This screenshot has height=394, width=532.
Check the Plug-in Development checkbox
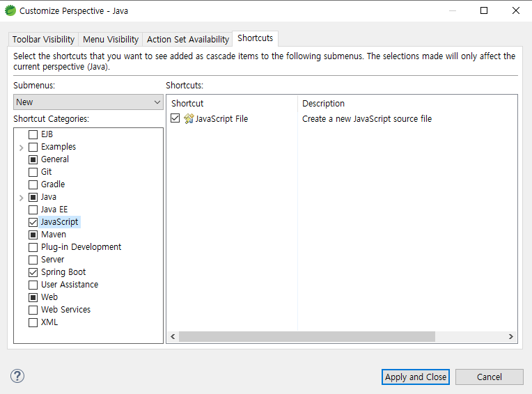pos(33,248)
